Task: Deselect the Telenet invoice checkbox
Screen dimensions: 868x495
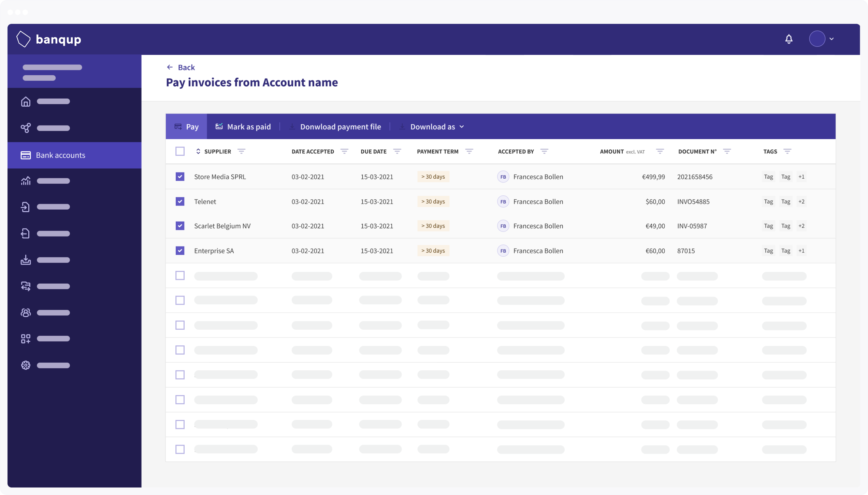Action: coord(180,201)
